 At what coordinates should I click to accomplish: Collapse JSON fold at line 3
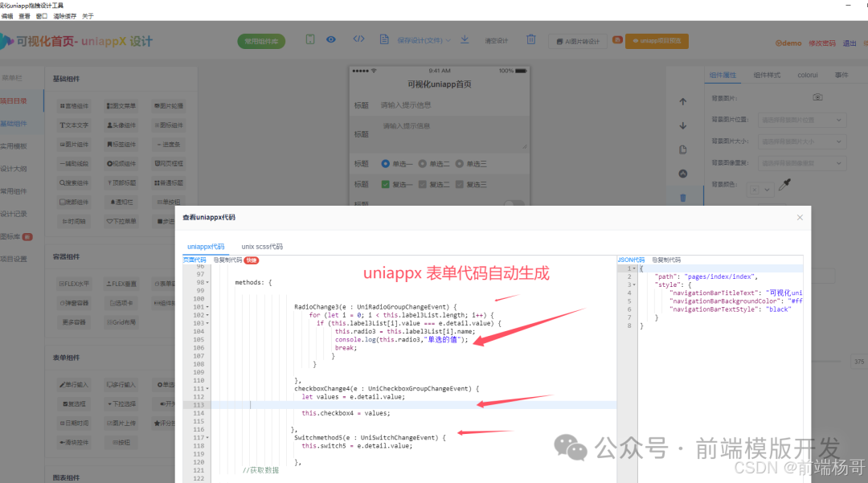click(x=634, y=285)
